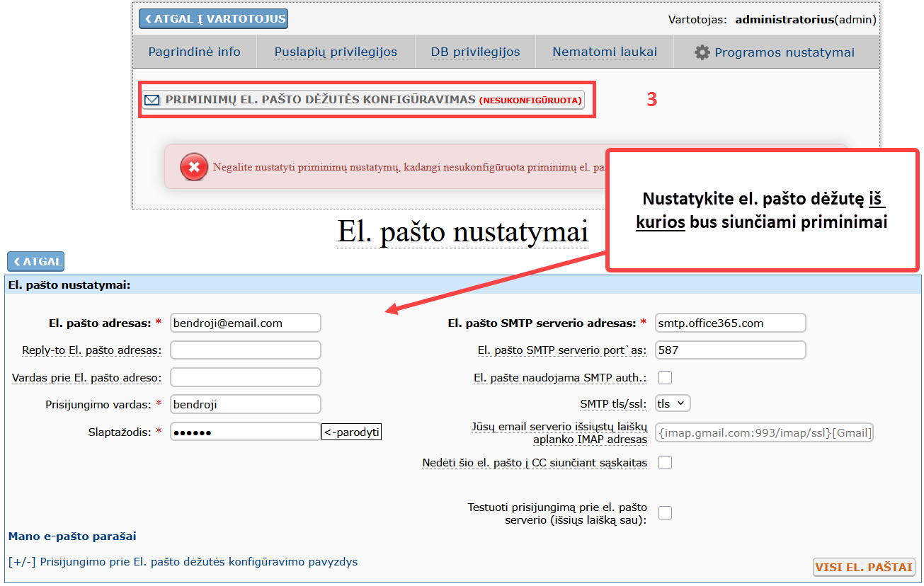
Task: Click the NESUKONFIGŪRUOTA status label
Action: (x=530, y=100)
